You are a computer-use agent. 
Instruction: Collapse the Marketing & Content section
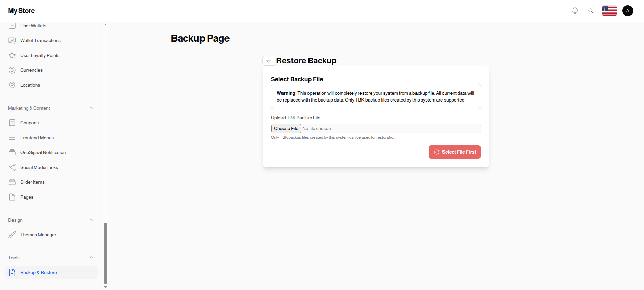click(91, 108)
